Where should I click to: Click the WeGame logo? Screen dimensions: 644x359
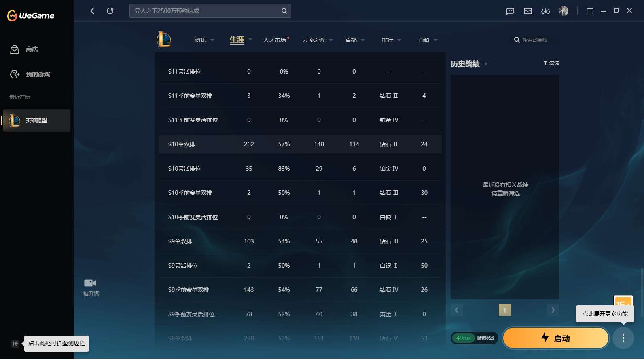point(31,15)
